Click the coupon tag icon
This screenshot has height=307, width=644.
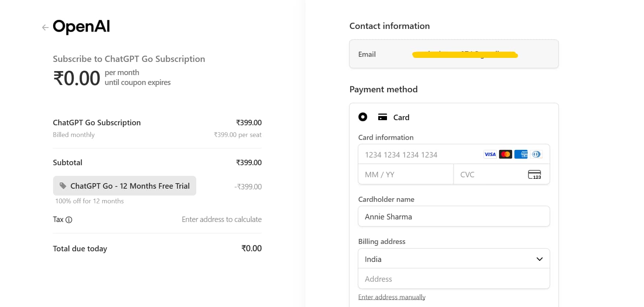point(63,186)
